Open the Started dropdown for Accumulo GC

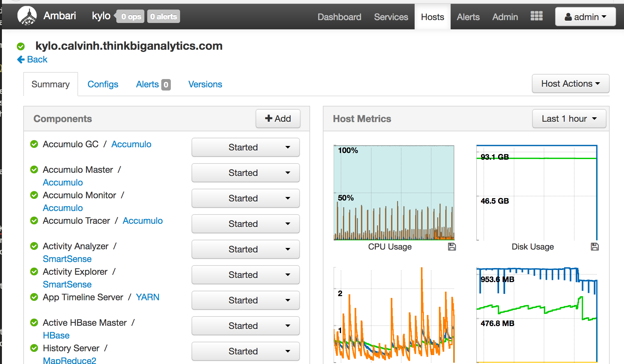coord(246,147)
